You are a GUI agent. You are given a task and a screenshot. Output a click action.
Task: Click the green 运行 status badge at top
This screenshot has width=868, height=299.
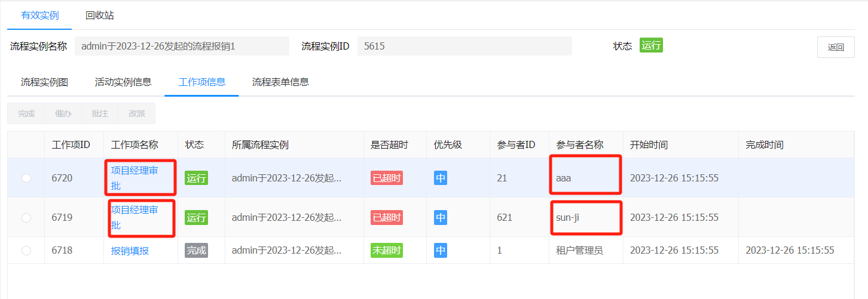[651, 45]
